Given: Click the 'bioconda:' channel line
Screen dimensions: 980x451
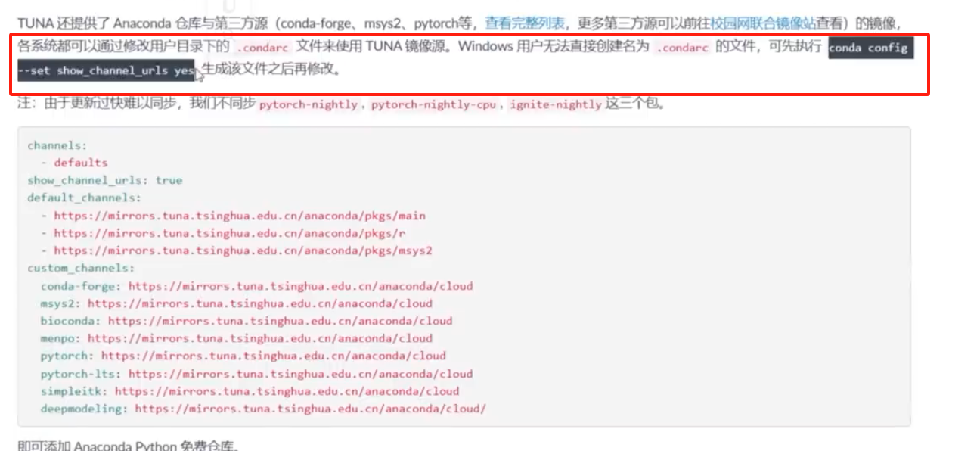Looking at the screenshot, I should click(247, 321).
